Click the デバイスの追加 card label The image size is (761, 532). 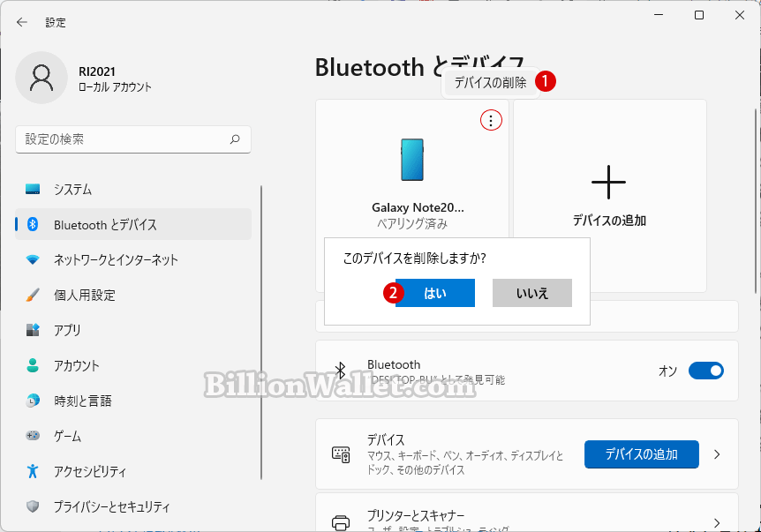coord(609,221)
